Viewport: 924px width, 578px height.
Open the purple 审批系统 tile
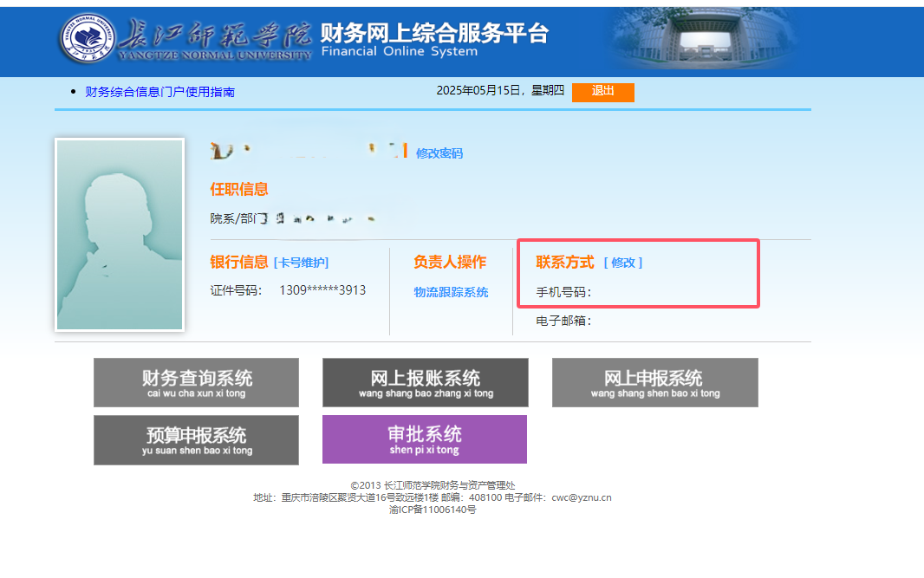click(x=424, y=439)
